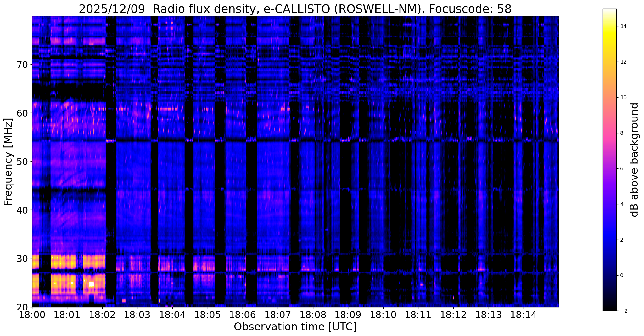Click the plot title mentioning ROSWELL-NM
644x336 pixels.
pyautogui.click(x=295, y=9)
